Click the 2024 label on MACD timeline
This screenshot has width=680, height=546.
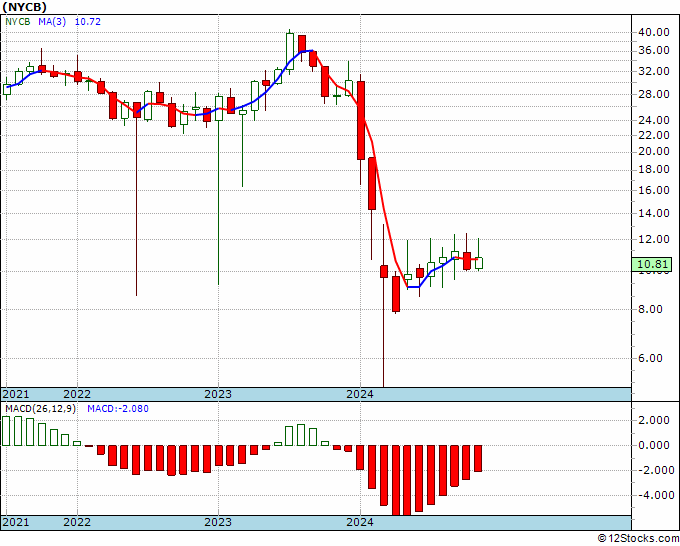coord(360,522)
